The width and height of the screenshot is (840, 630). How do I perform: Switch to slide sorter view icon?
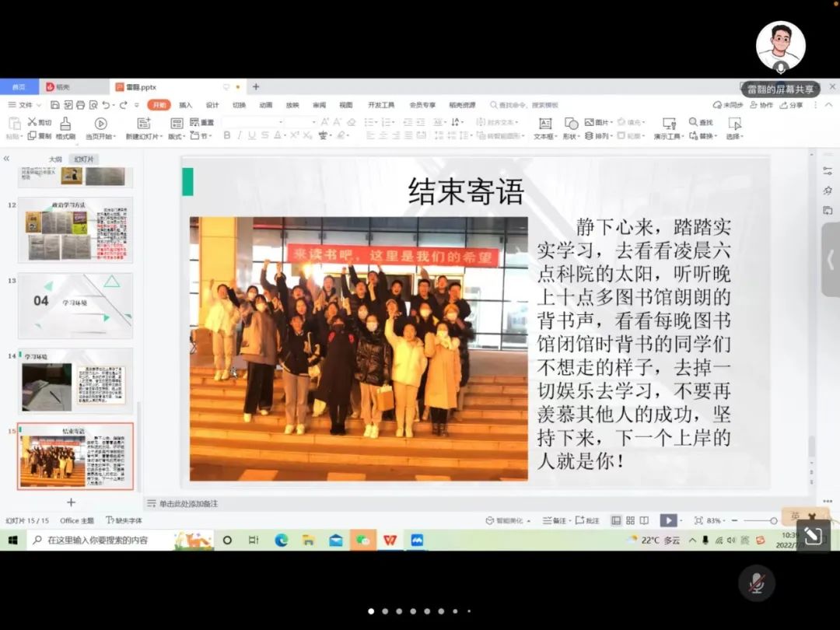click(x=630, y=520)
